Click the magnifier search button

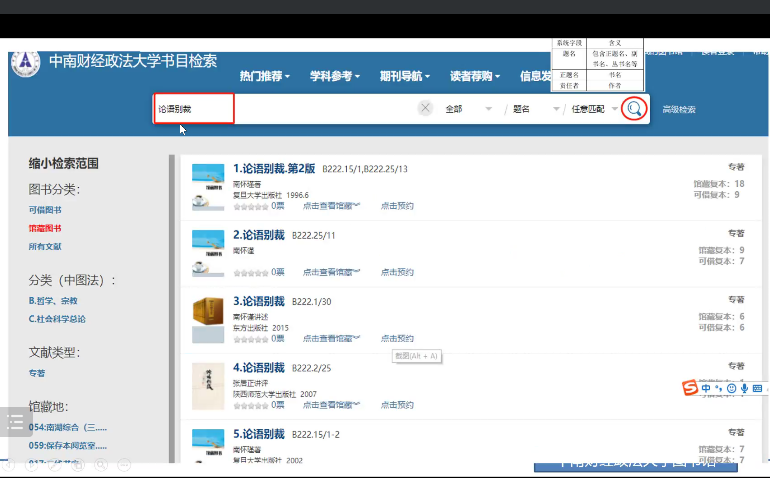tap(633, 109)
